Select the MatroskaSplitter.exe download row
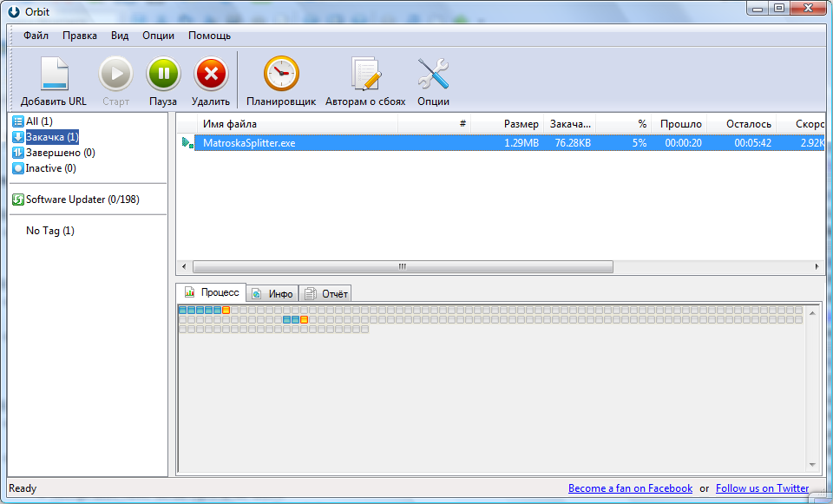 (509, 143)
